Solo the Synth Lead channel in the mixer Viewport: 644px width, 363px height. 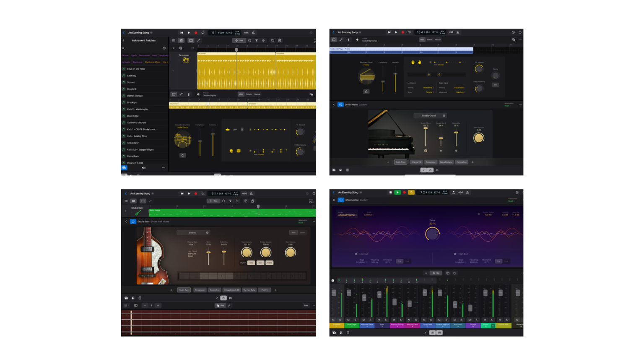(431, 320)
